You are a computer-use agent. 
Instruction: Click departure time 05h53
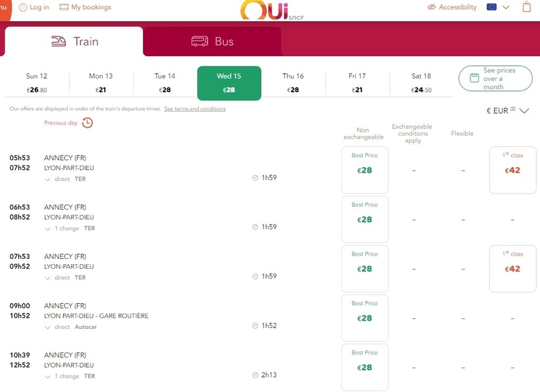coord(20,157)
